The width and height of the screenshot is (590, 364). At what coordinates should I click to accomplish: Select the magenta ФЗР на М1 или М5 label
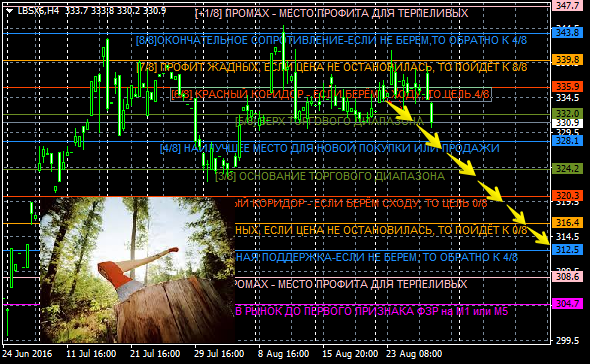(372, 311)
